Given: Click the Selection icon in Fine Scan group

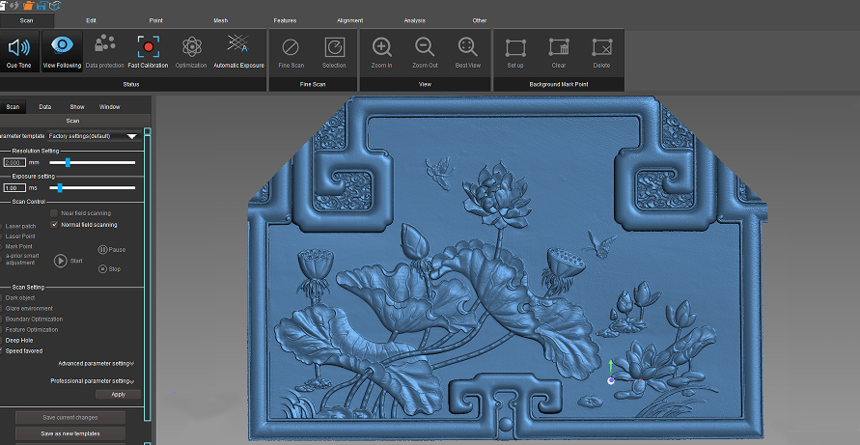Looking at the screenshot, I should (334, 48).
